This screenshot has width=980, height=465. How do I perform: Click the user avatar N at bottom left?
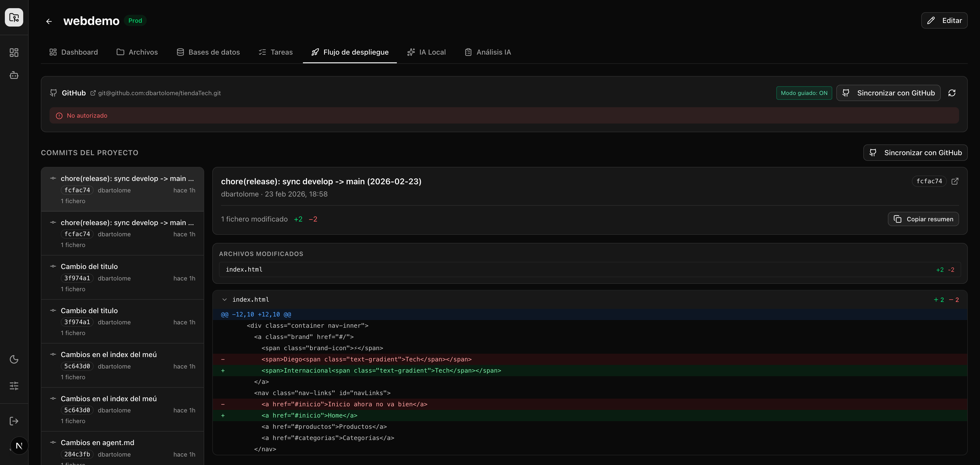19,446
